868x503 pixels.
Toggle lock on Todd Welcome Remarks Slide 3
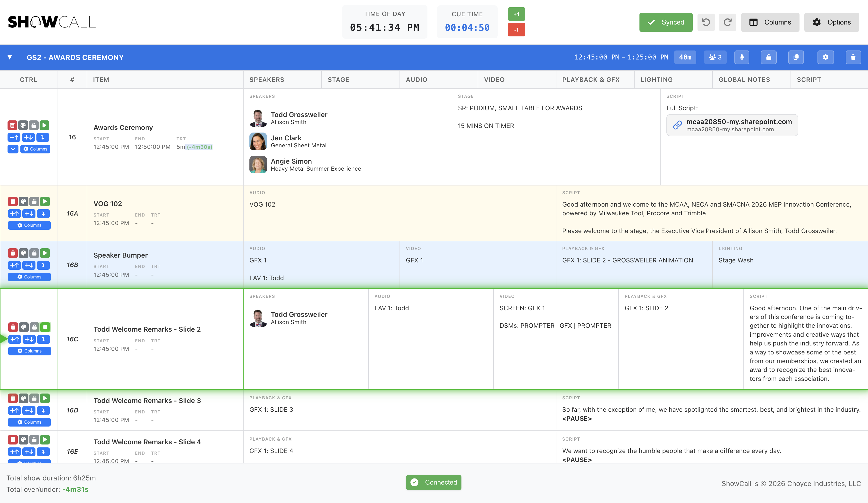click(34, 398)
